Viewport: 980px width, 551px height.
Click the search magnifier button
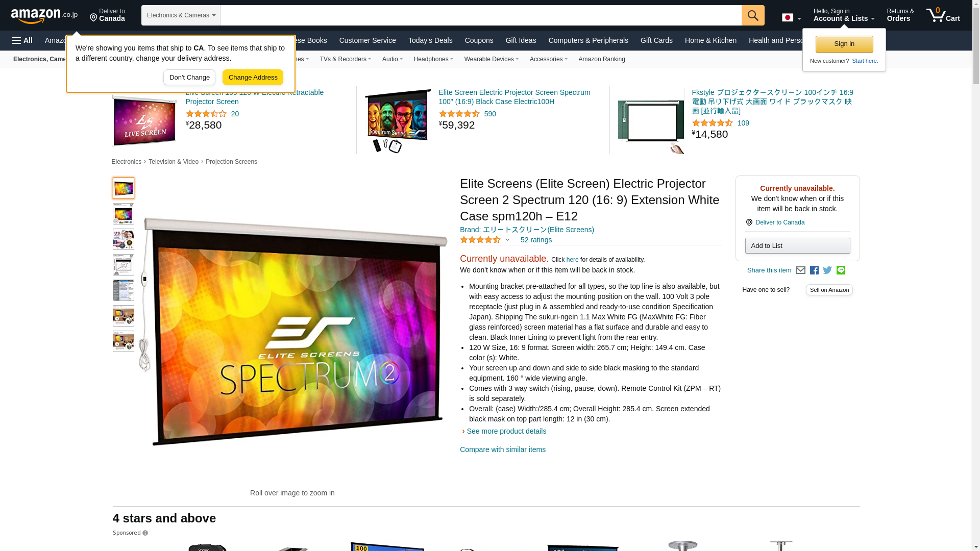pyautogui.click(x=753, y=15)
